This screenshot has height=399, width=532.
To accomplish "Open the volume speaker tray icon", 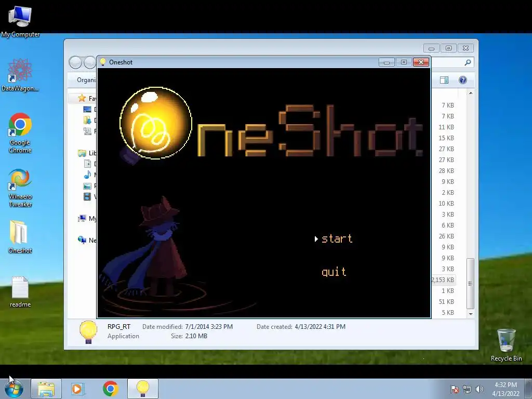I will [x=479, y=389].
